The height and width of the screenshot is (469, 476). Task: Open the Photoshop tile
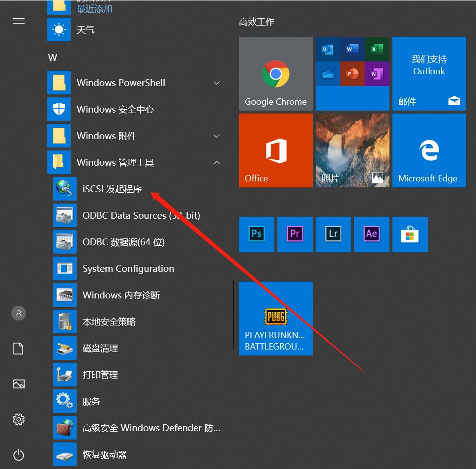(x=256, y=234)
